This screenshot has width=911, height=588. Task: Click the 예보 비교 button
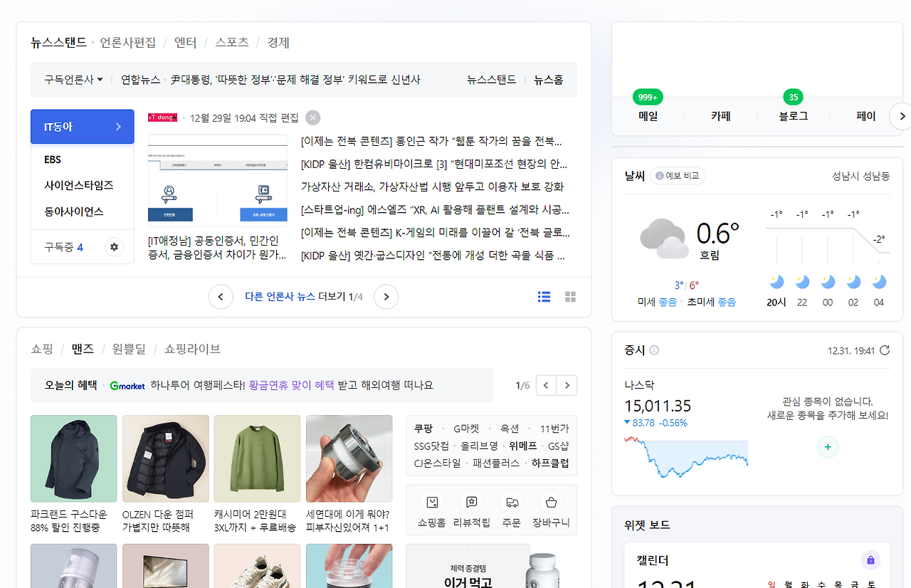tap(678, 176)
